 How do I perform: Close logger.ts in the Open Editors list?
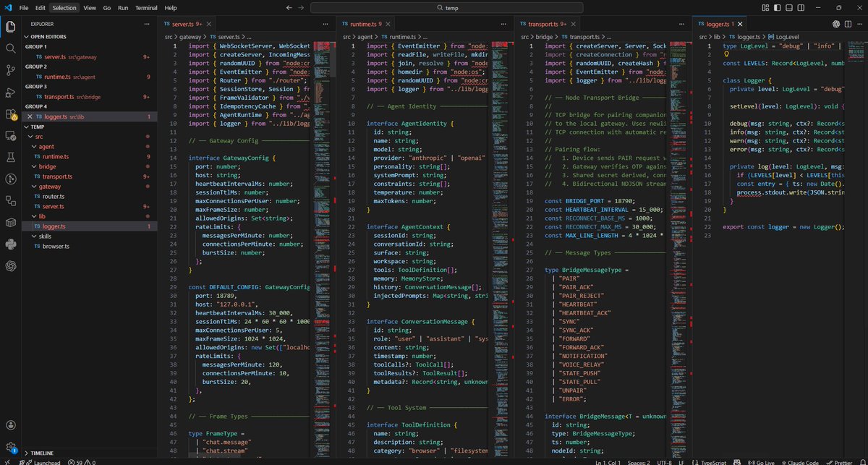[30, 116]
